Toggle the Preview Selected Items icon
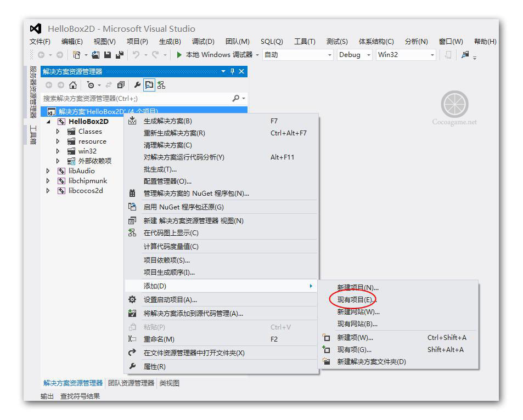Viewport: 523px width, 420px height. click(x=149, y=85)
